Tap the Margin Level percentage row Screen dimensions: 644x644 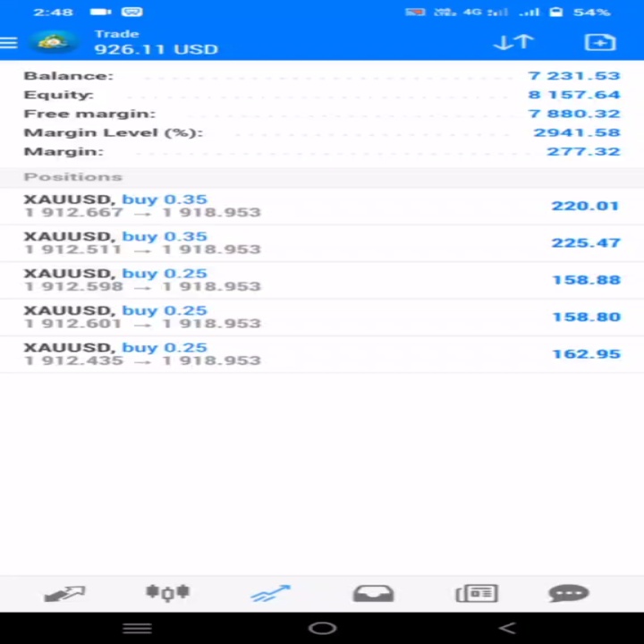[x=322, y=132]
